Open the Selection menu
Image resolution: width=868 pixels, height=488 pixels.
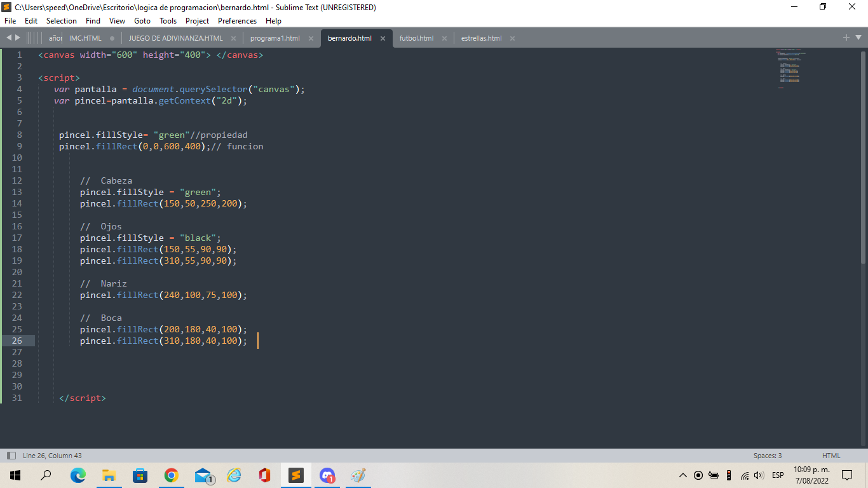pyautogui.click(x=62, y=21)
